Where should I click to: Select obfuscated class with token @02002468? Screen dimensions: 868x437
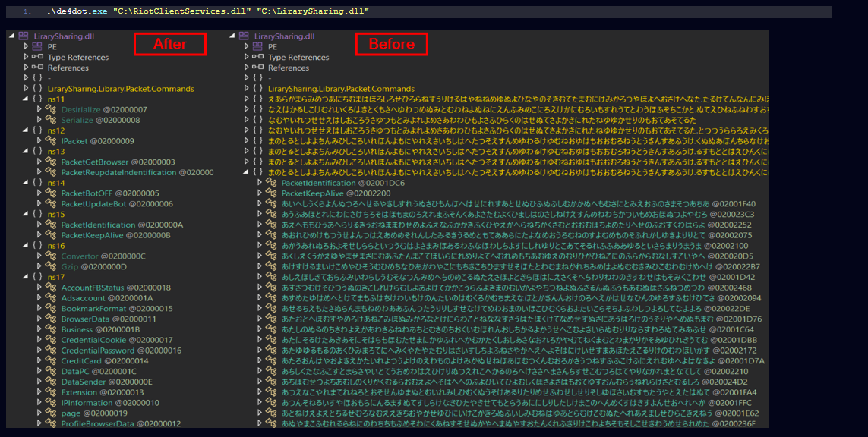click(x=516, y=288)
